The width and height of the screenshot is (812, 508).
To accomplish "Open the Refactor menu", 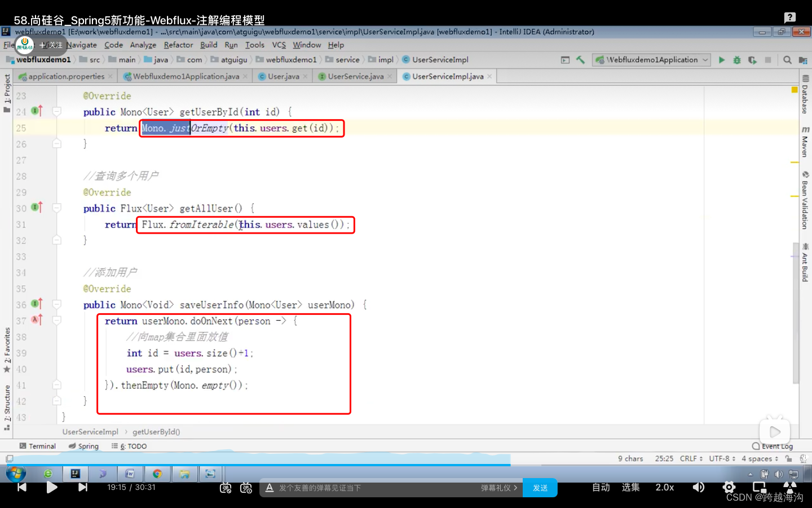I will coord(178,45).
